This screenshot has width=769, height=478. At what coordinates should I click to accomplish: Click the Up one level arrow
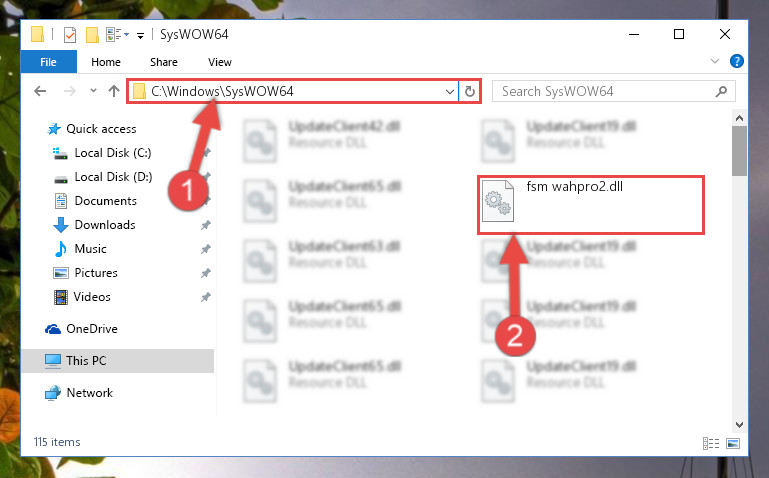click(114, 91)
